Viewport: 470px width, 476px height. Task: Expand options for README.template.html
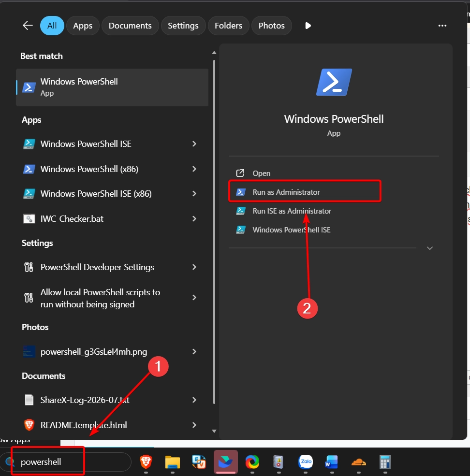(x=194, y=425)
